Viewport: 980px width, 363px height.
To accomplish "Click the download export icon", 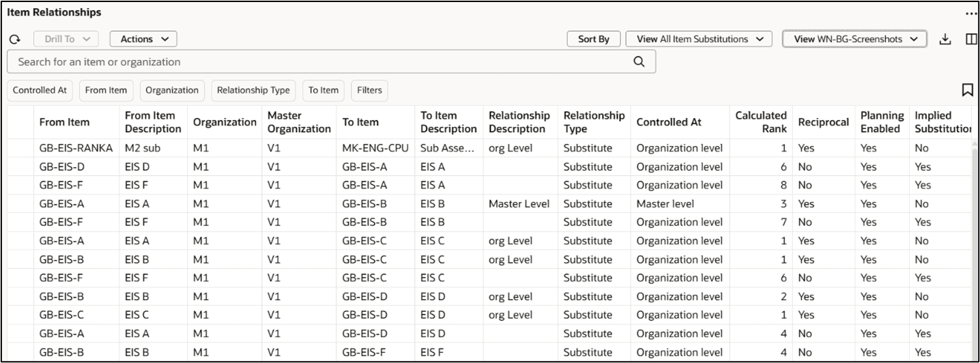I will pos(945,39).
